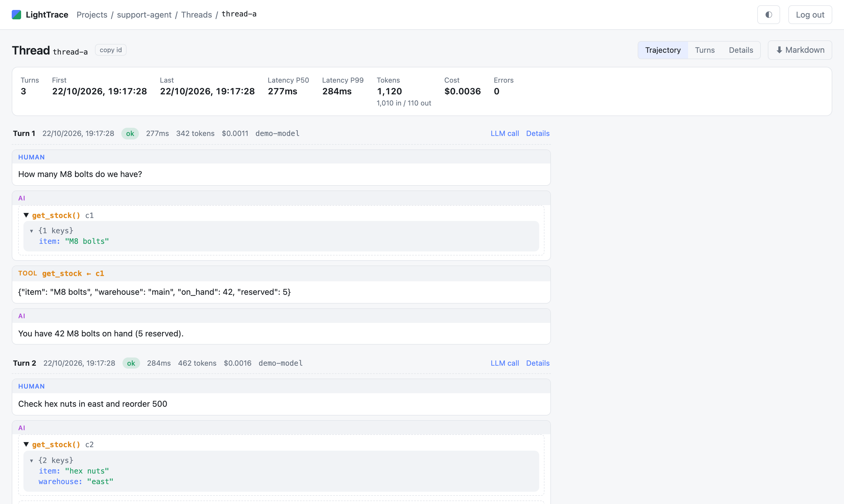Image resolution: width=844 pixels, height=504 pixels.
Task: Click the Turn 1 heading label
Action: pos(24,133)
